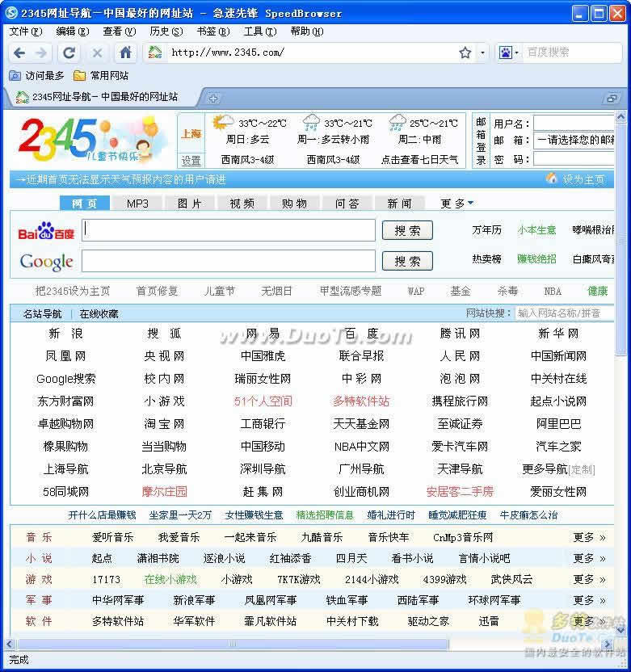Select the 问答 search tab

tap(347, 204)
